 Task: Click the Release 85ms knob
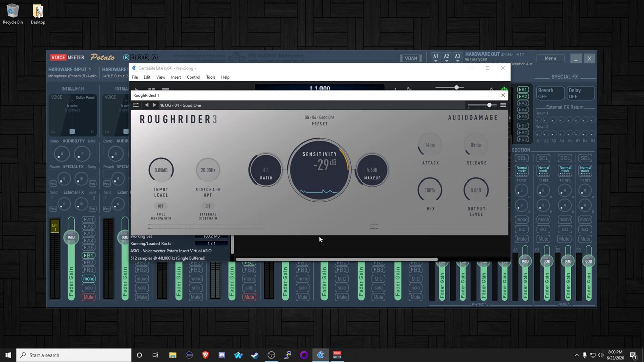coord(476,145)
